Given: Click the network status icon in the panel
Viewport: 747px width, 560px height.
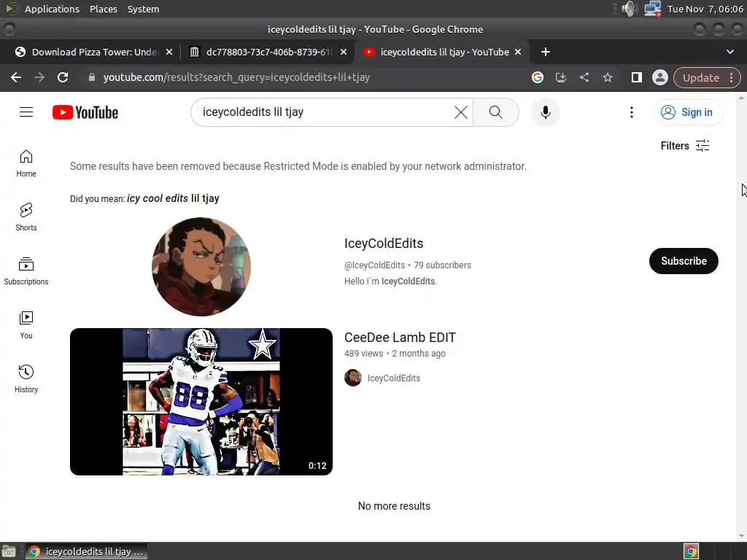Looking at the screenshot, I should click(x=652, y=9).
